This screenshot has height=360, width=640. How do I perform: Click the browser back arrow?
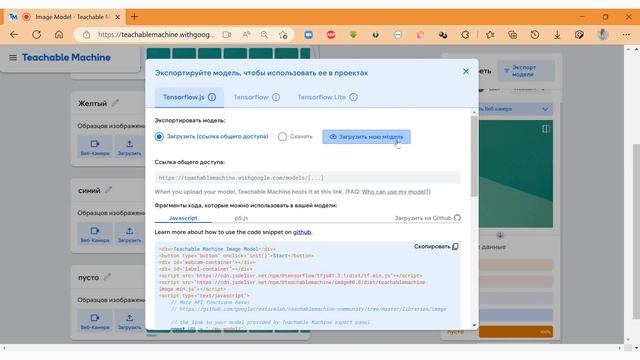click(x=14, y=35)
